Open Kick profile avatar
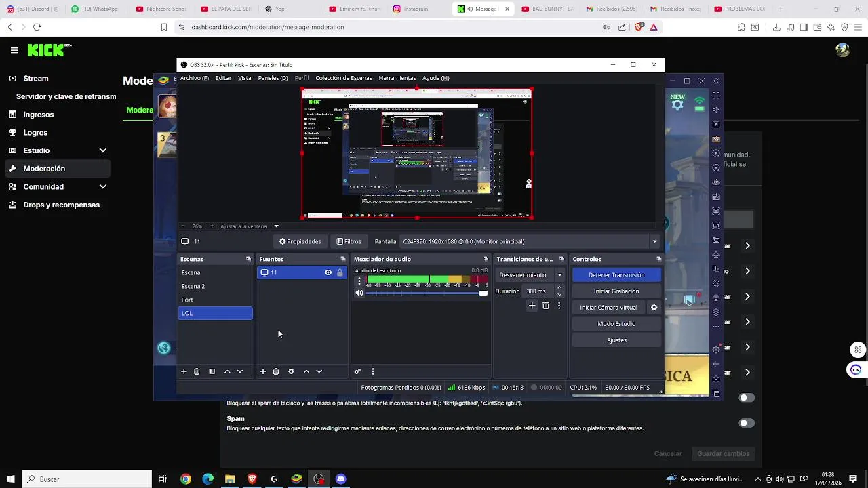Screen dimensions: 868x488 [x=842, y=50]
